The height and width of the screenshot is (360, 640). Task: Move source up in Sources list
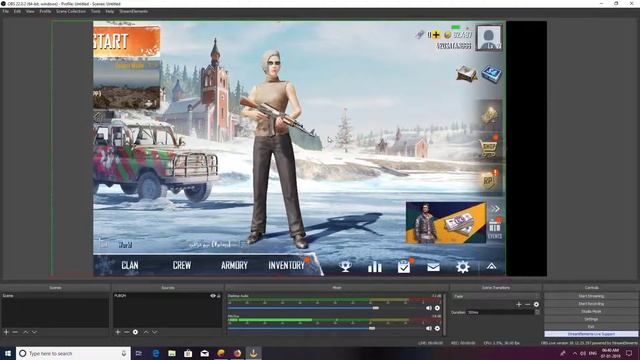pos(146,332)
